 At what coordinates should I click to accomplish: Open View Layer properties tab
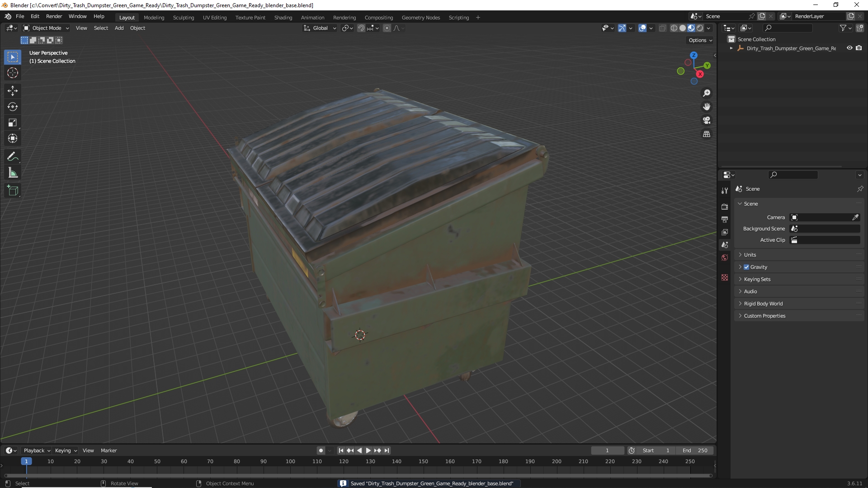pos(725,232)
